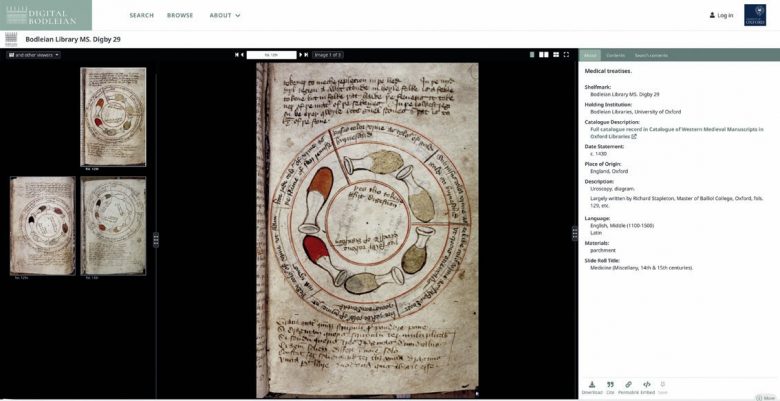Enter fullscreen viewer mode
The height and width of the screenshot is (401, 780).
click(566, 55)
